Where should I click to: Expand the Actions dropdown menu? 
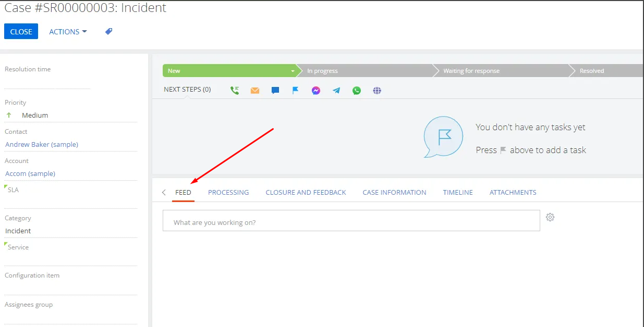click(68, 32)
